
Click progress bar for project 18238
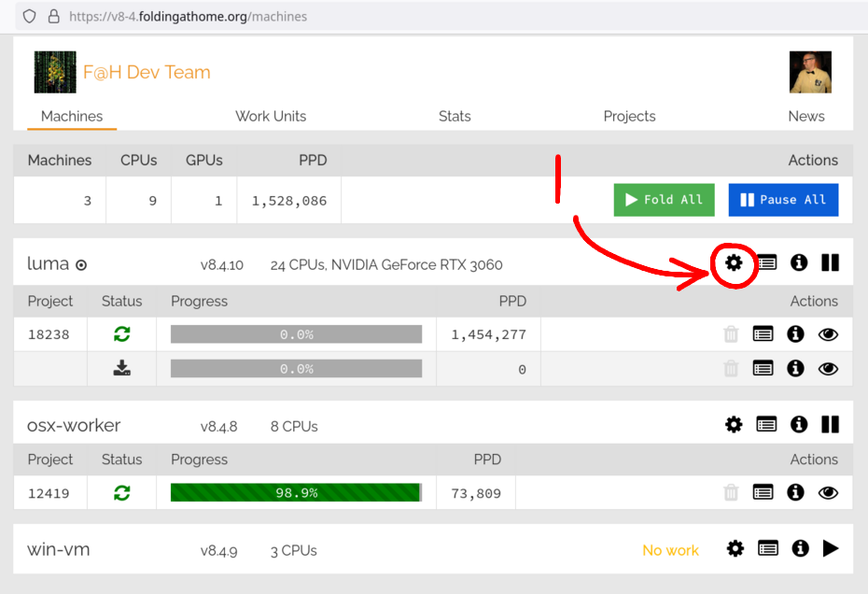coord(296,334)
